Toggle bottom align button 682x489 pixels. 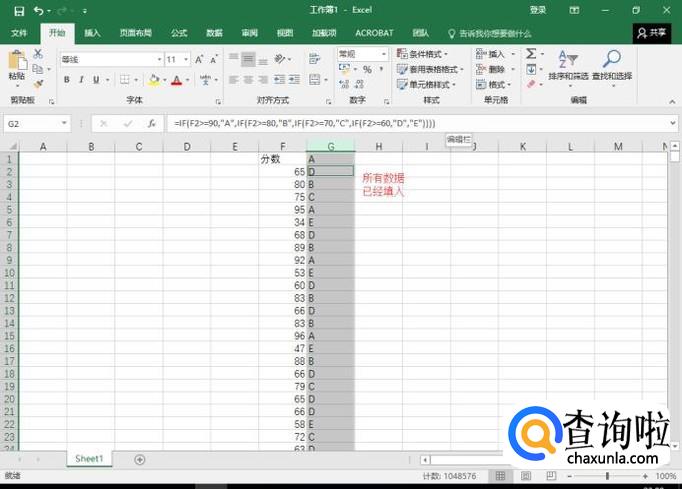click(x=263, y=59)
